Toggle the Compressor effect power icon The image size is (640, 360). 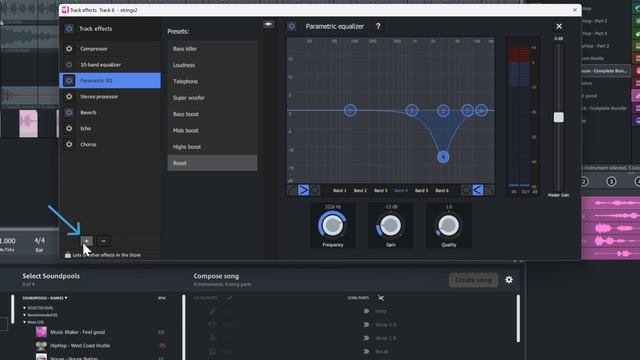tap(69, 49)
